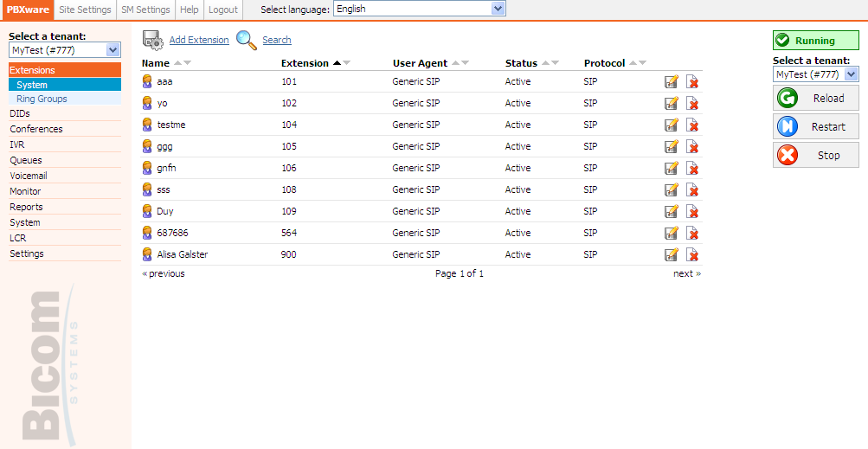The width and height of the screenshot is (868, 449).
Task: Sort the list by Extension column header
Action: point(305,63)
